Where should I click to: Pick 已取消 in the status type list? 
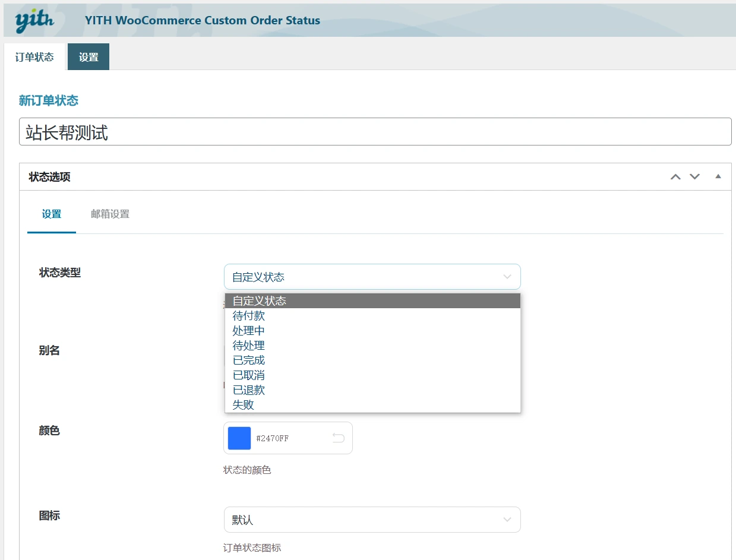tap(249, 375)
